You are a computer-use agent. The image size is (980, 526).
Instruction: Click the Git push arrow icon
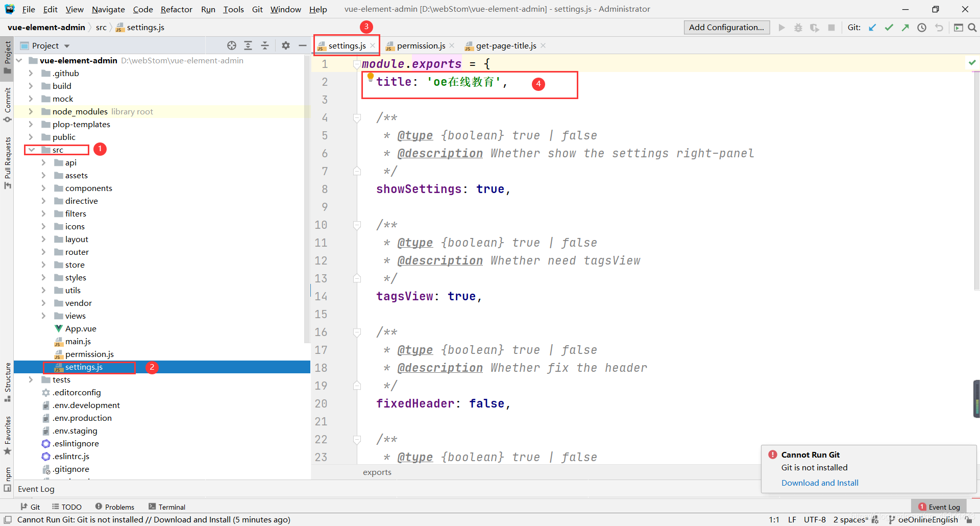905,28
